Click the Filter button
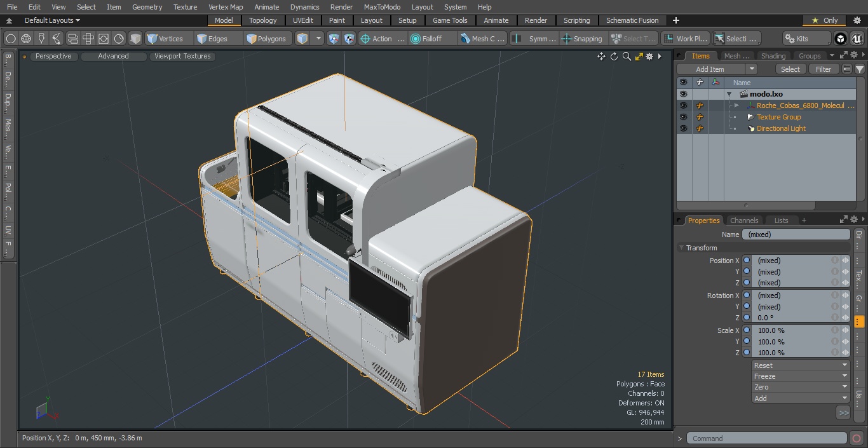This screenshot has height=448, width=868. point(824,69)
